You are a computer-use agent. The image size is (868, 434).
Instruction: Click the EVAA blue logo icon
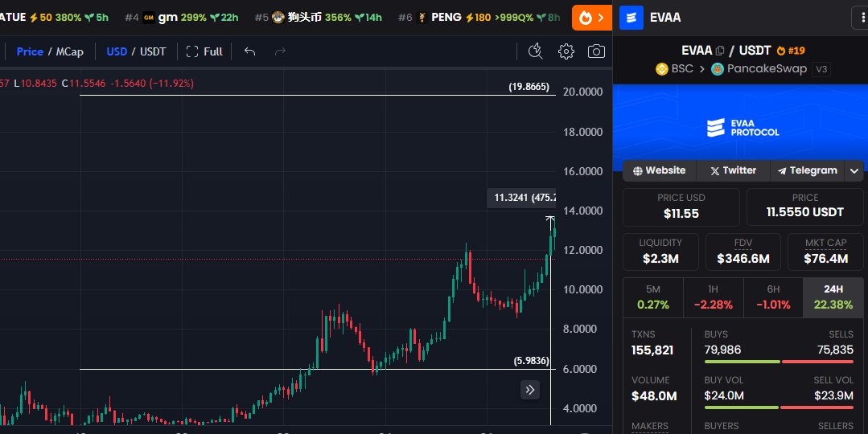coord(631,17)
